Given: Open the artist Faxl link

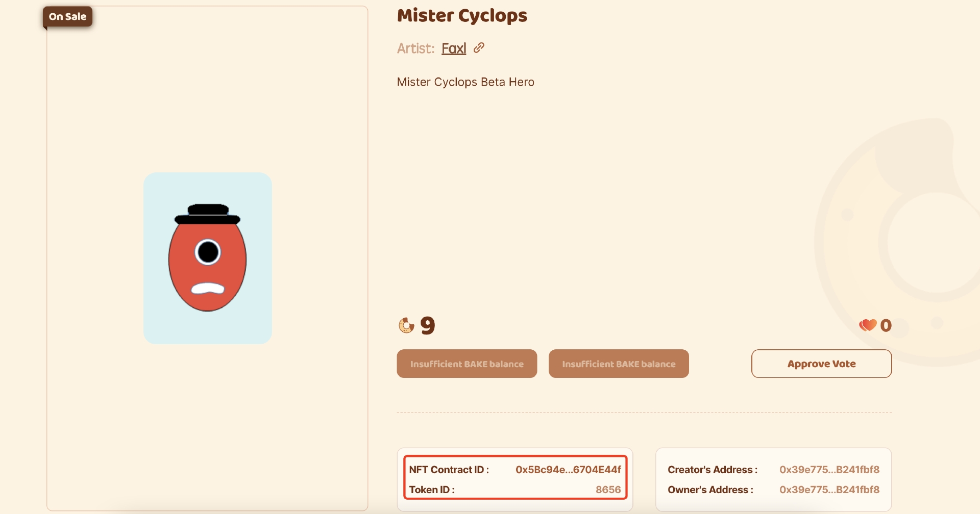Looking at the screenshot, I should (454, 48).
